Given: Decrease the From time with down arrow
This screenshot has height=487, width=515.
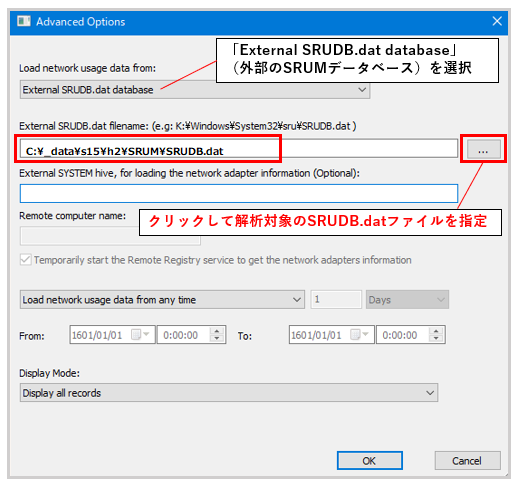Looking at the screenshot, I should coord(217,338).
